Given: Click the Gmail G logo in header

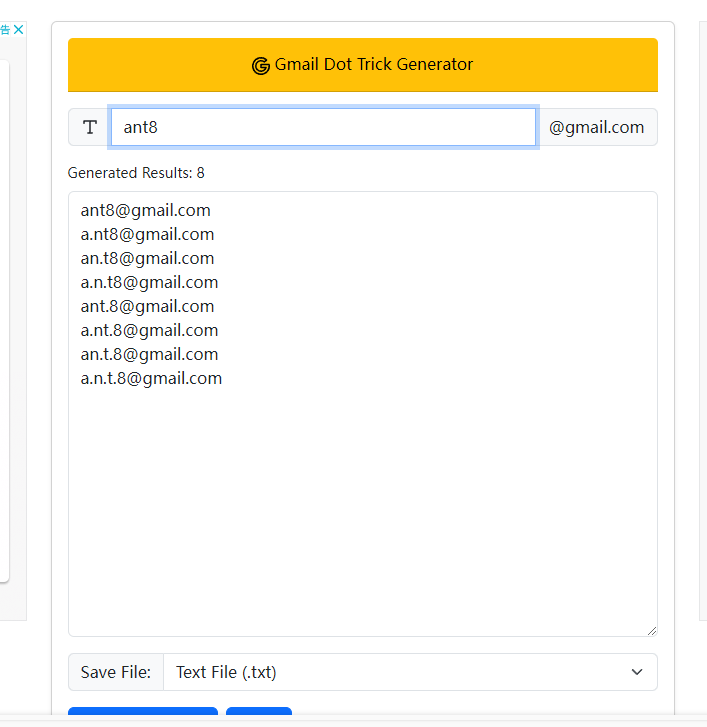Looking at the screenshot, I should [x=261, y=66].
